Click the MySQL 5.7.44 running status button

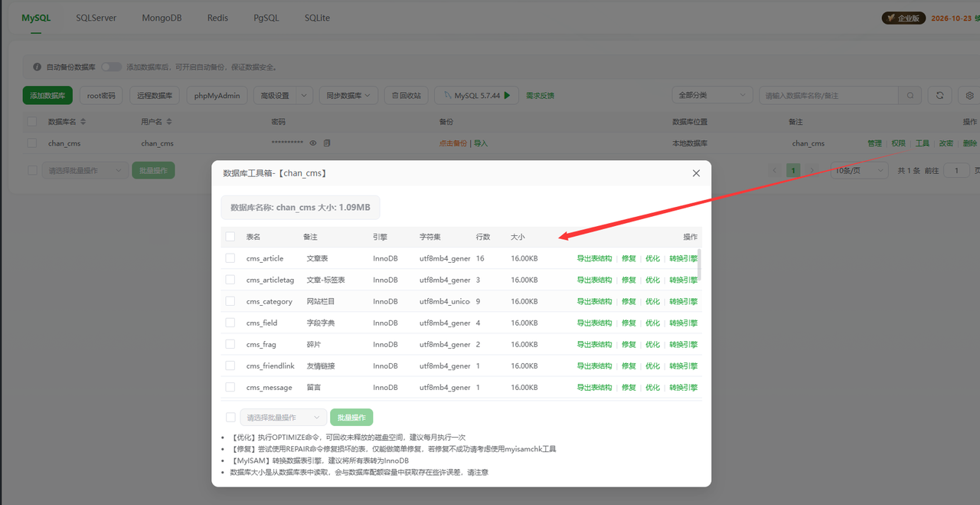coord(476,96)
